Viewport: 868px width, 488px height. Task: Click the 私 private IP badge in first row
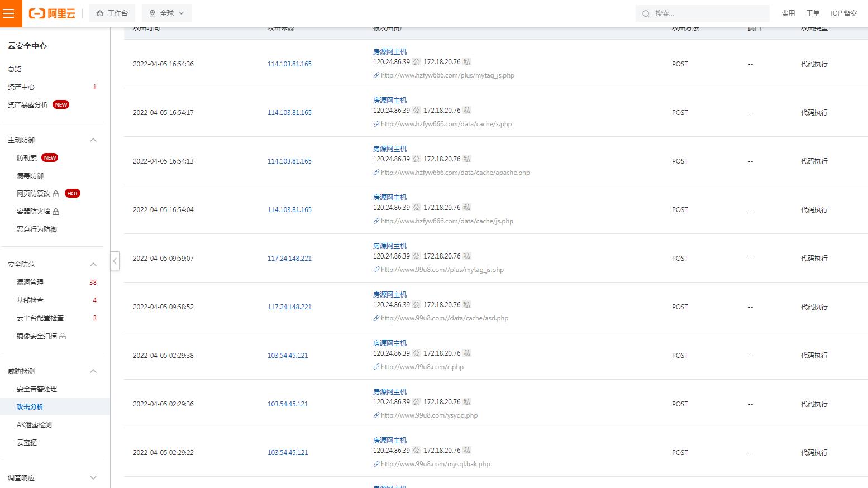tap(467, 62)
